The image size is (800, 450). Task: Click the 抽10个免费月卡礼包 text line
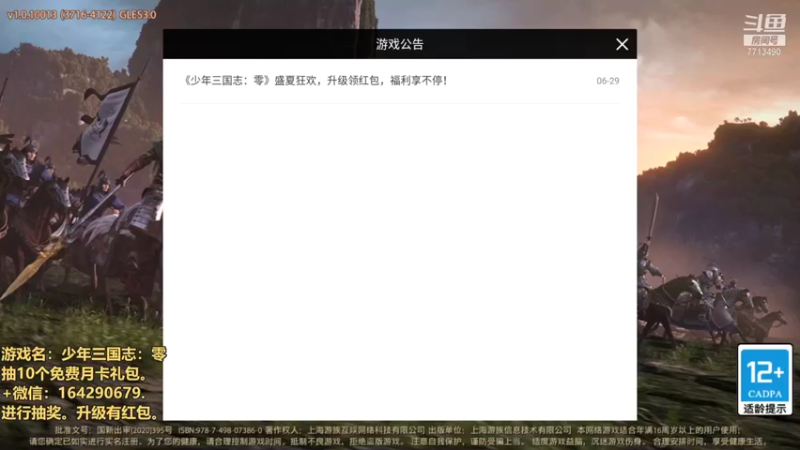point(74,373)
